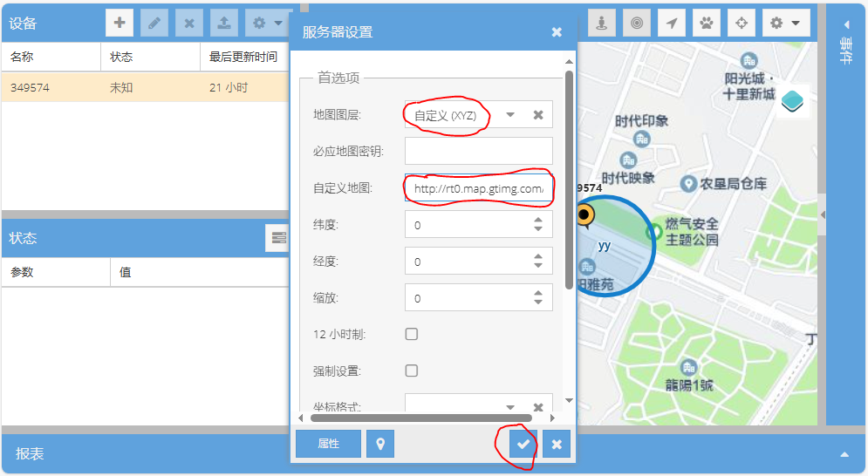Toggle the street view person icon on map toolbar
The width and height of the screenshot is (868, 476).
pos(602,24)
